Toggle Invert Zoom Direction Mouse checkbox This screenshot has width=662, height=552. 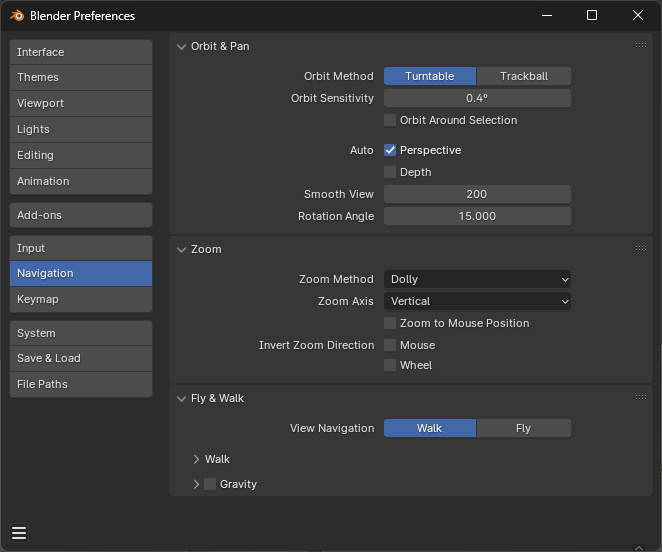(x=390, y=345)
